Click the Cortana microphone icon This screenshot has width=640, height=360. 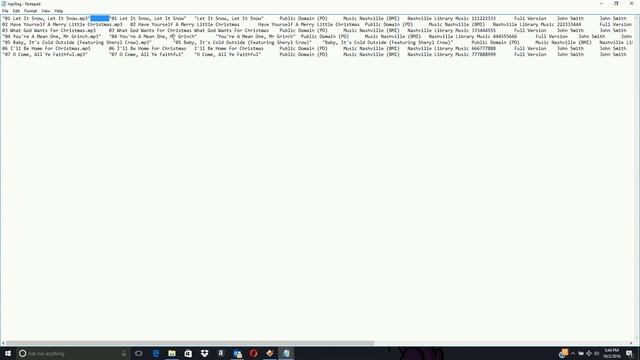[124, 353]
